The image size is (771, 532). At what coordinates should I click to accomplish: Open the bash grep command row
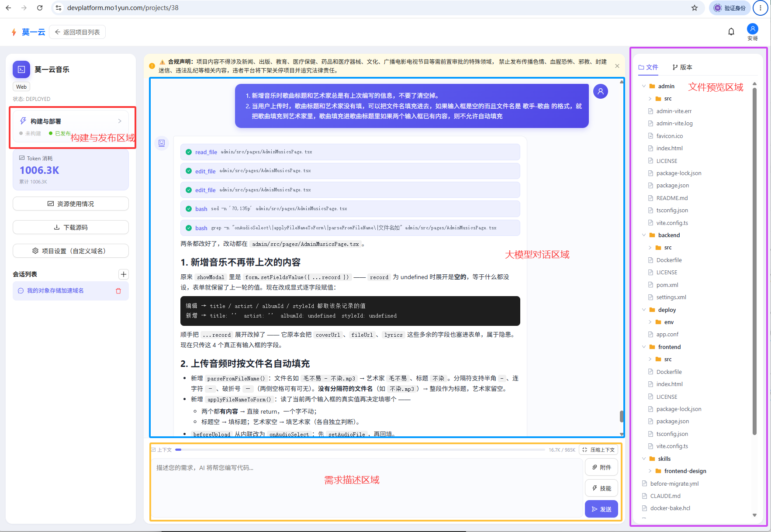(350, 228)
